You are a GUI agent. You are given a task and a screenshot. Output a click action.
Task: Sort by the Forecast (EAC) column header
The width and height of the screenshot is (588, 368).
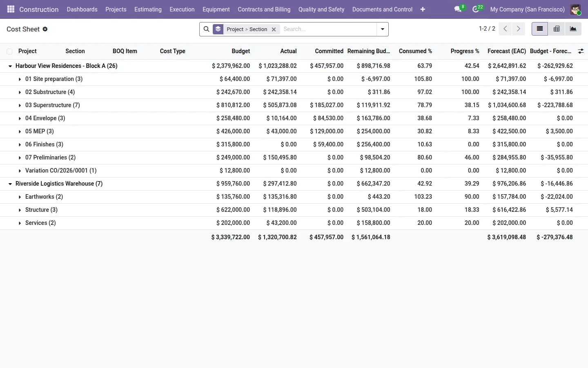pos(507,51)
